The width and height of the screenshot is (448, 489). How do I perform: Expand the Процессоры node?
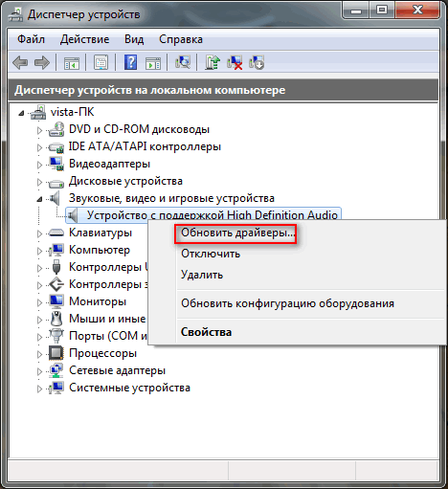(x=39, y=354)
